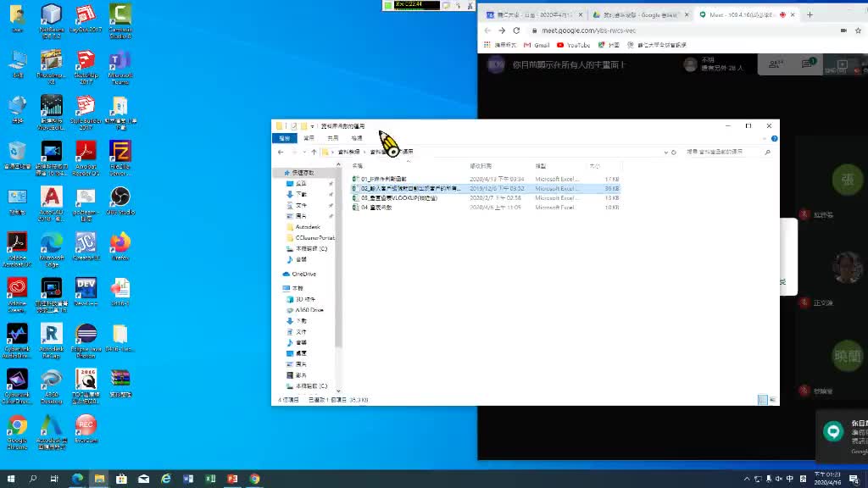Launch Autodesk ReCap desktop shortcut
Screen dimensions: 868x488
coord(51,341)
